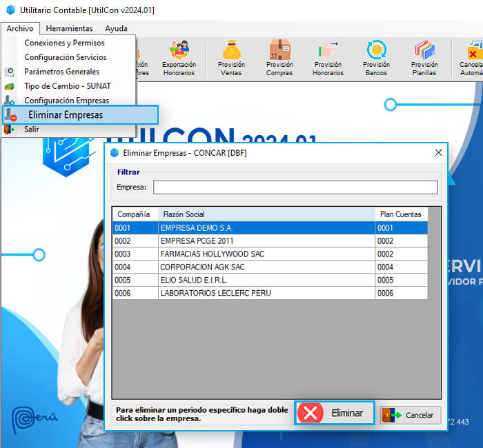Open Cancelación Automática toolbar icon
483x448 pixels.
(471, 58)
